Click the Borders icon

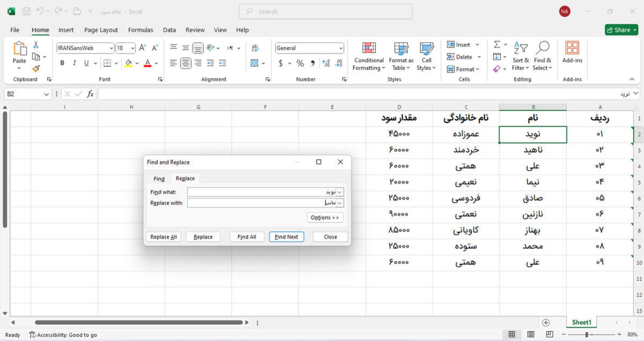click(107, 63)
